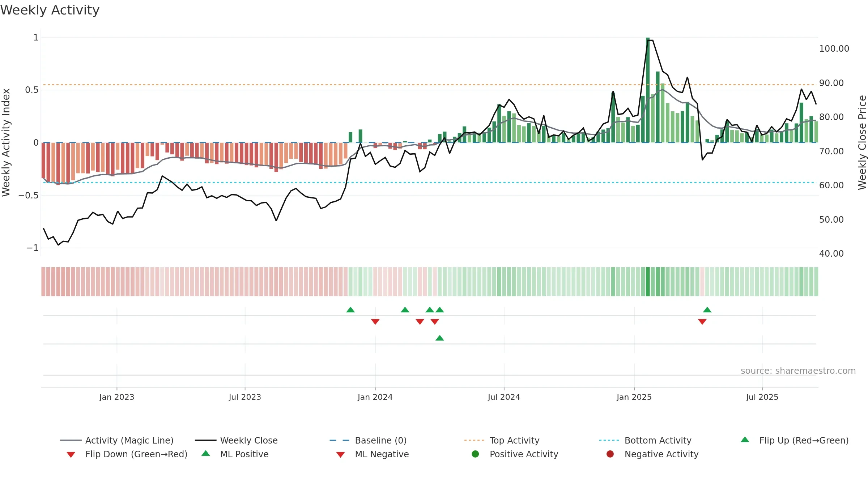Screen dimensions: 868x488
Task: Toggle Flip Down (Green→Red) legend entry
Action: pyautogui.click(x=127, y=454)
